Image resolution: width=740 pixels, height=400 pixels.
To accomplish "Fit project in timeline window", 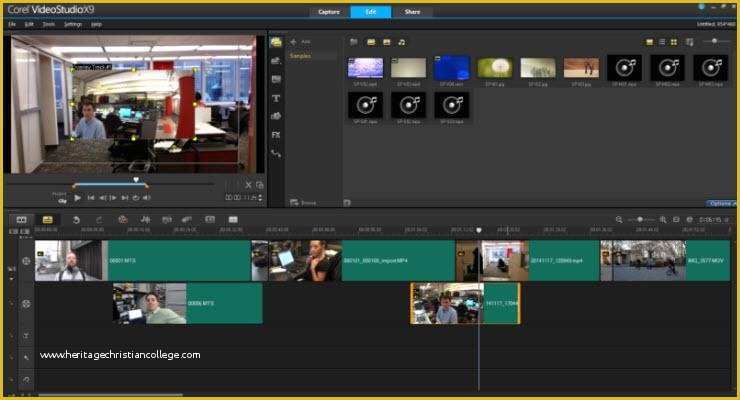I will 676,220.
